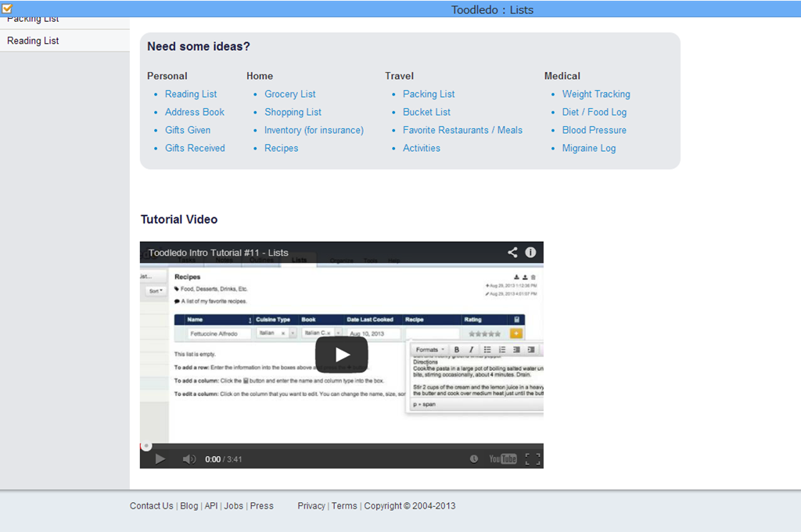801x532 pixels.
Task: Open the Jobs footer link
Action: click(233, 505)
